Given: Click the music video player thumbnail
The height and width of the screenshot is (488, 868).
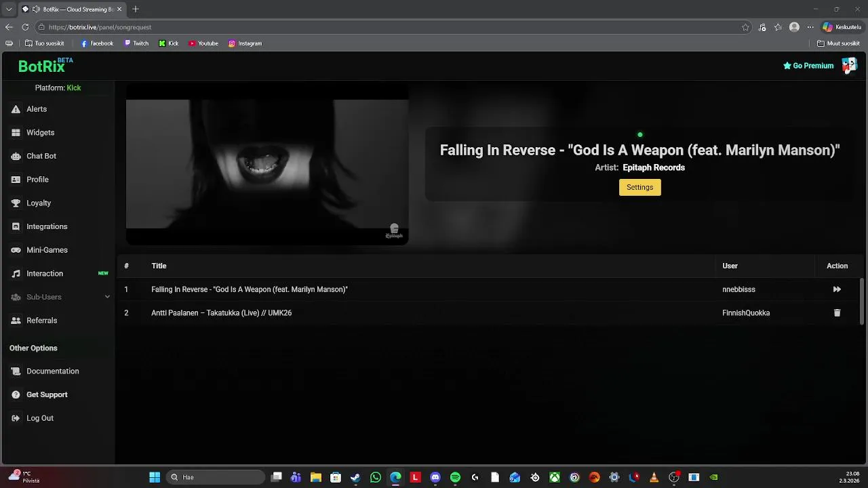Looking at the screenshot, I should coord(267,165).
